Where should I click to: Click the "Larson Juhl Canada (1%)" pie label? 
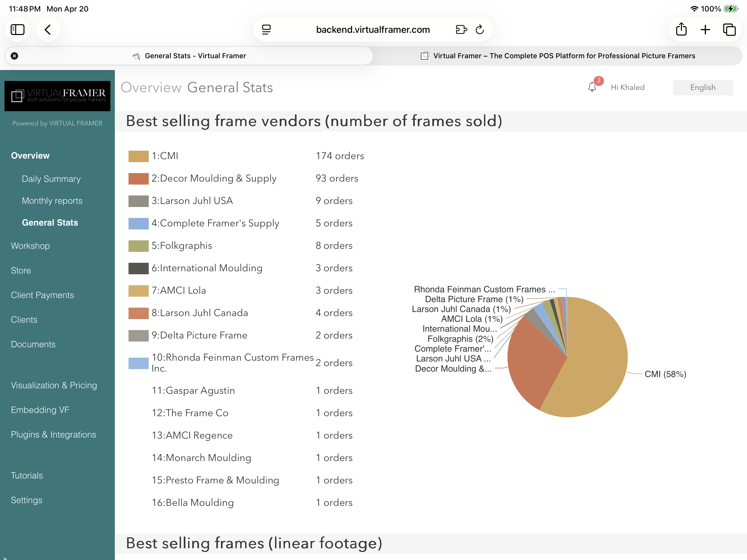pos(461,309)
